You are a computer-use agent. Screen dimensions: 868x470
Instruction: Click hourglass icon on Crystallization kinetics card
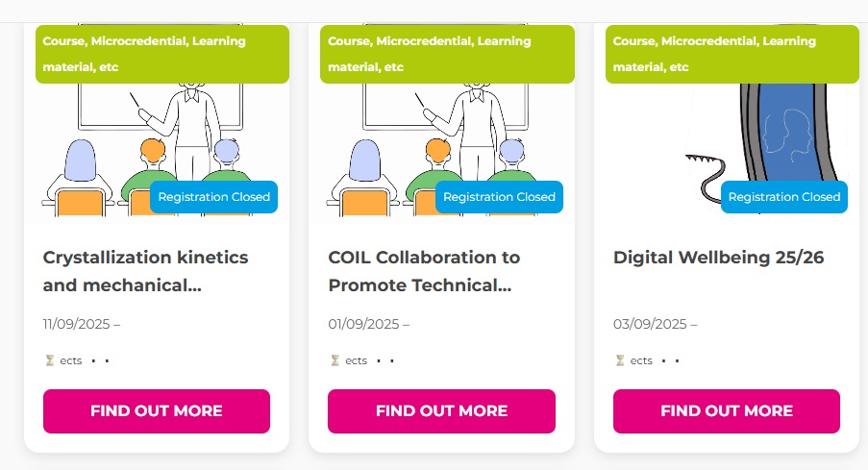click(x=50, y=361)
